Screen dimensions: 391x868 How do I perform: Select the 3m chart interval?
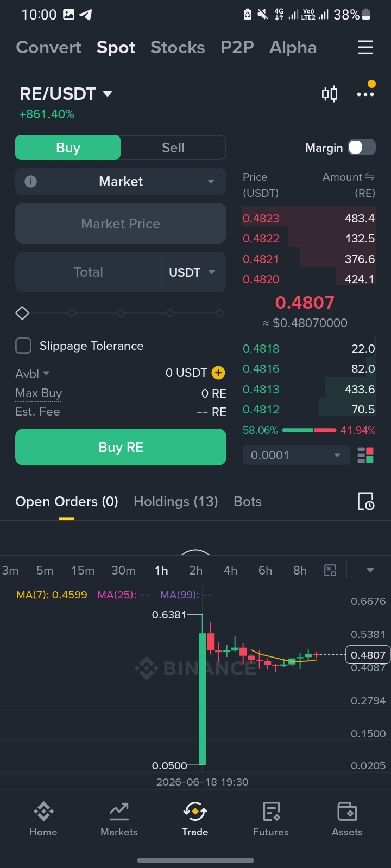click(10, 570)
